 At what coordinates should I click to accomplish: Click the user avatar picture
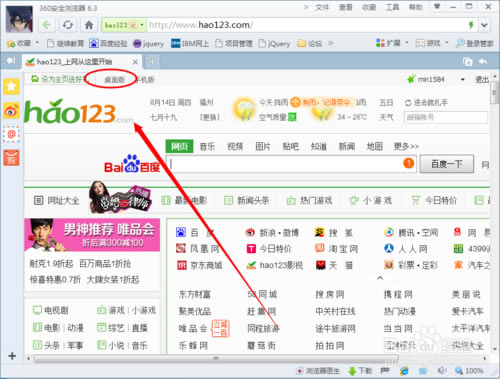pyautogui.click(x=19, y=19)
